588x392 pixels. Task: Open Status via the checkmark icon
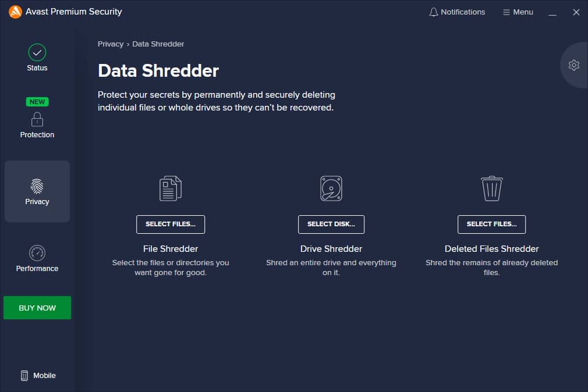point(37,52)
